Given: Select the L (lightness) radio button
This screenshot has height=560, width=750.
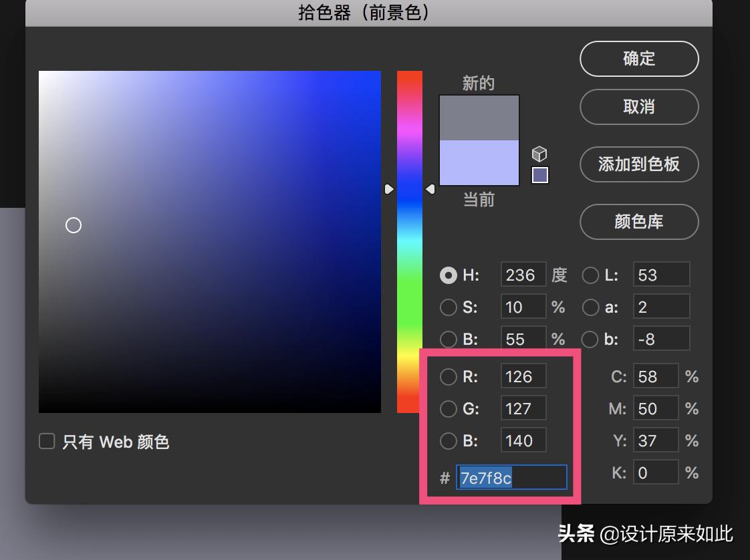Looking at the screenshot, I should click(590, 275).
